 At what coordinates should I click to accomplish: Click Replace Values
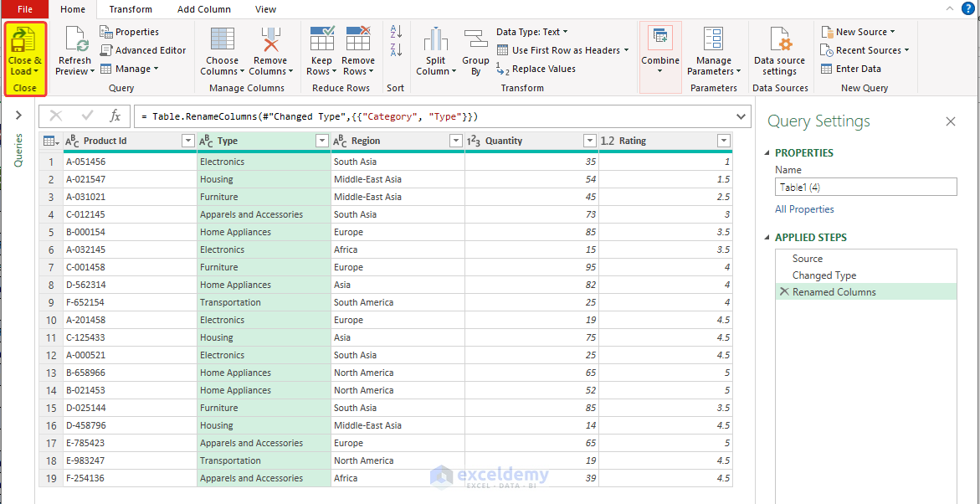coord(536,69)
